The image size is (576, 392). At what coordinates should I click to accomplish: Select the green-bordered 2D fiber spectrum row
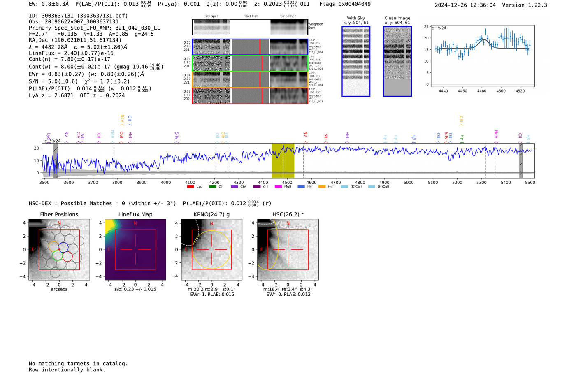250,63
